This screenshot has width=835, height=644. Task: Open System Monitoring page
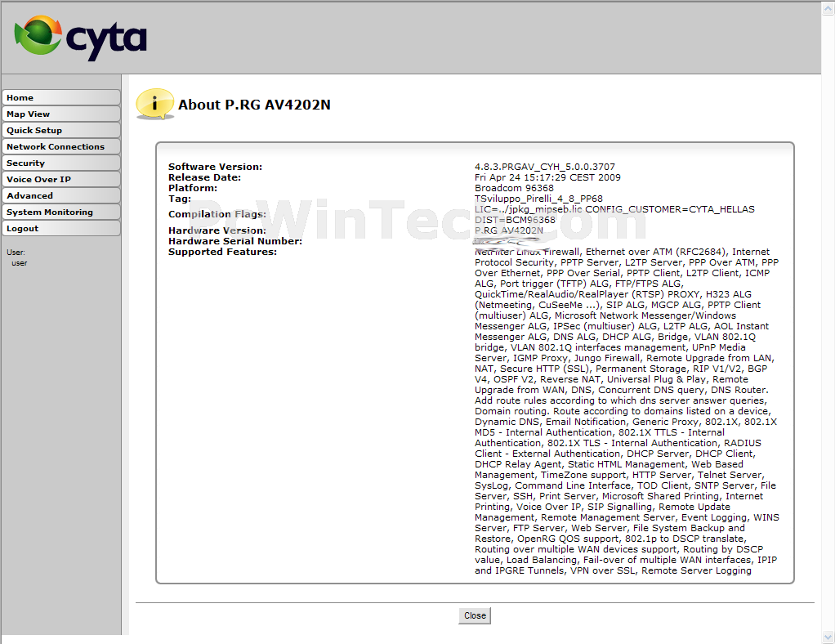click(61, 212)
